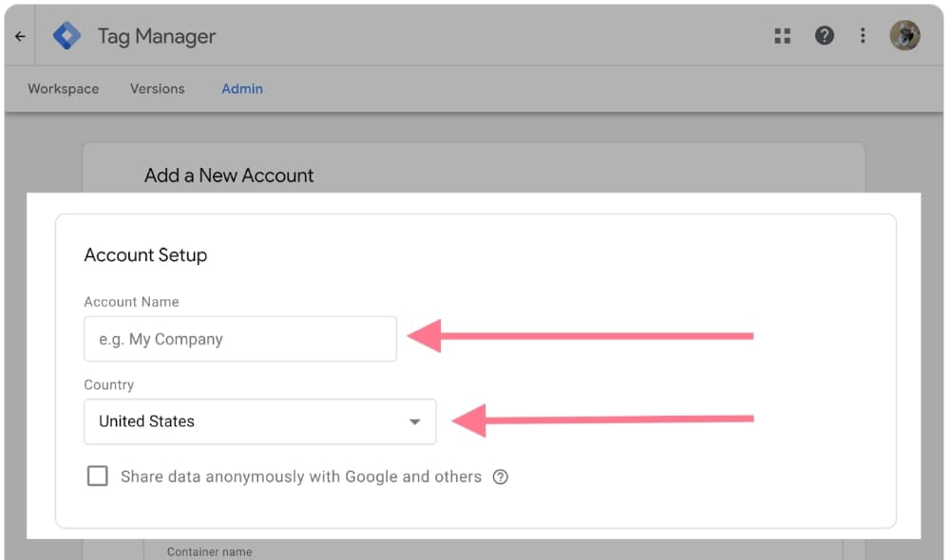This screenshot has height=560, width=950.
Task: Open the three-dot more options menu
Action: pyautogui.click(x=863, y=36)
